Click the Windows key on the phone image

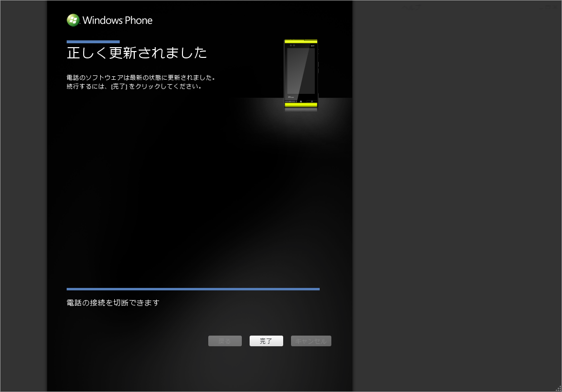[301, 101]
